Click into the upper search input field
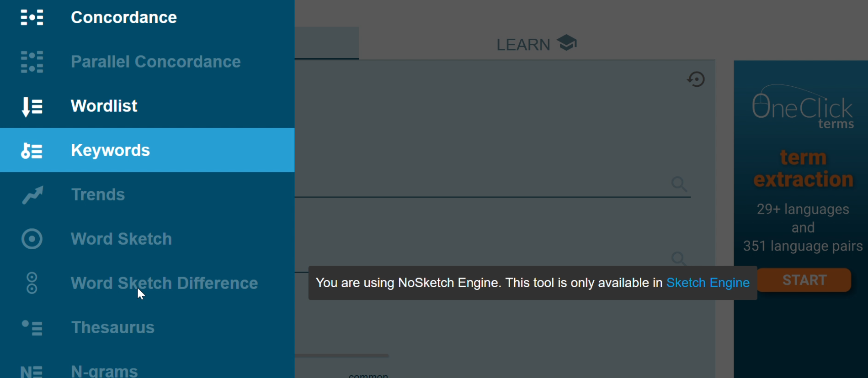This screenshot has width=868, height=378. (x=480, y=185)
